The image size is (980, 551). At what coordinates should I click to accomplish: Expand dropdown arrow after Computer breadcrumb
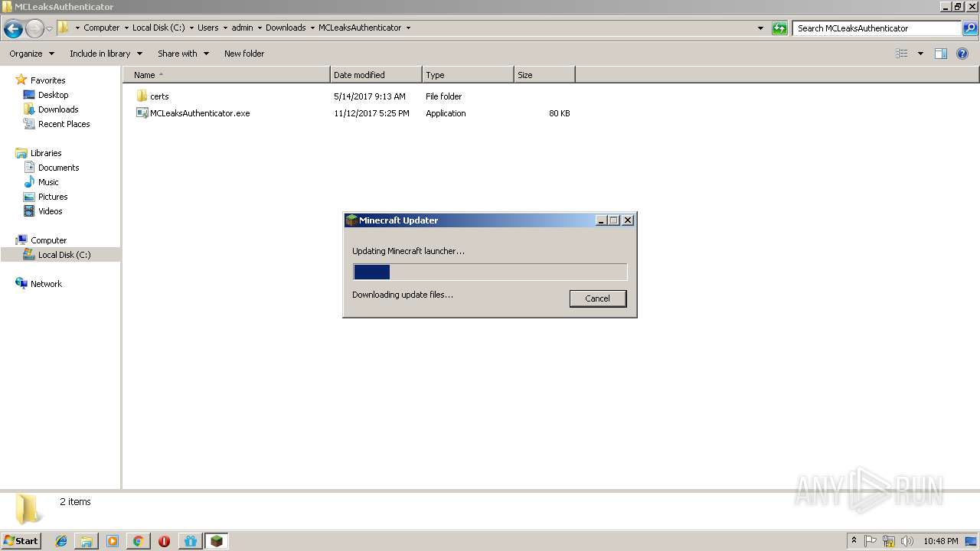[x=126, y=28]
